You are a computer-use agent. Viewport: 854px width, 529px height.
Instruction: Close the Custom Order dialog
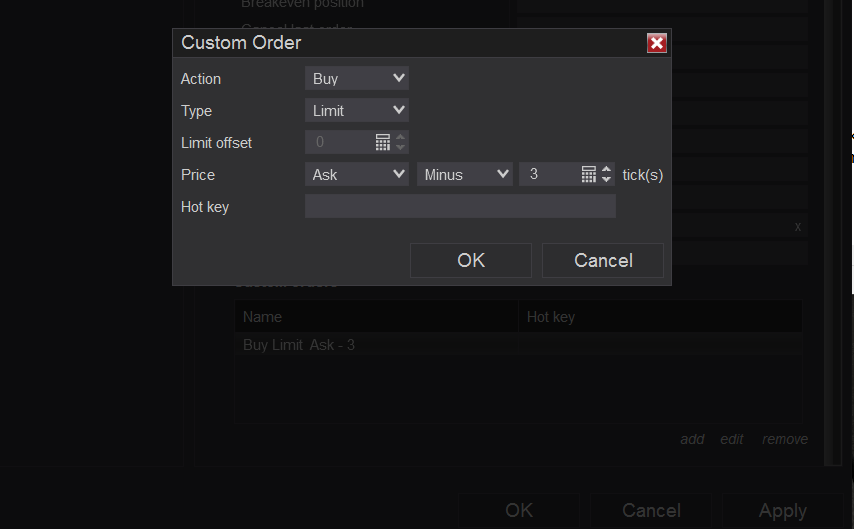tap(656, 43)
